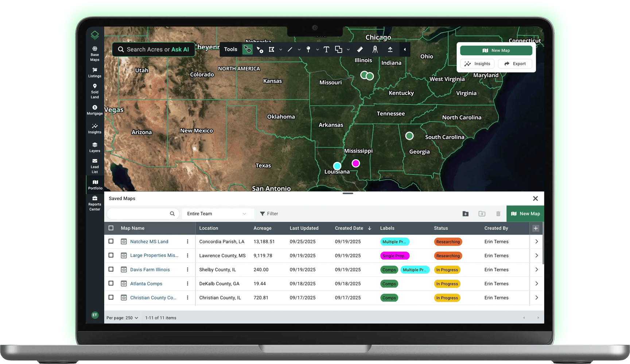Open the Christian County row kebab menu

(188, 298)
